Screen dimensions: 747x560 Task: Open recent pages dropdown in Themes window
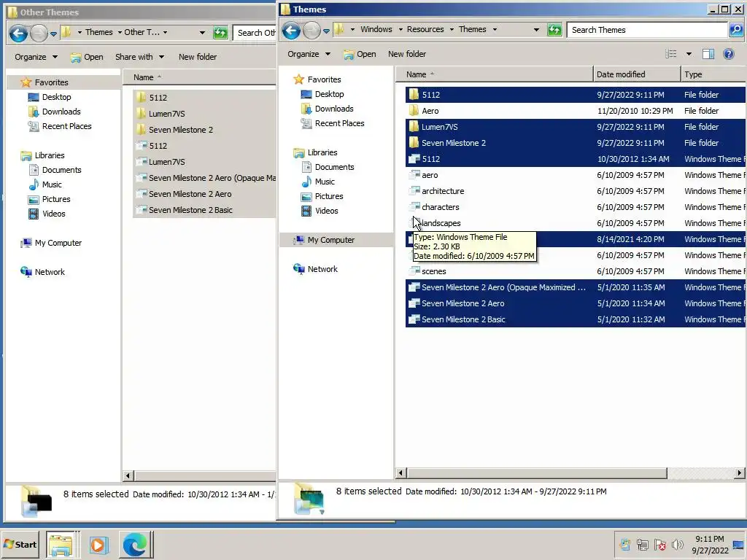[x=326, y=31]
